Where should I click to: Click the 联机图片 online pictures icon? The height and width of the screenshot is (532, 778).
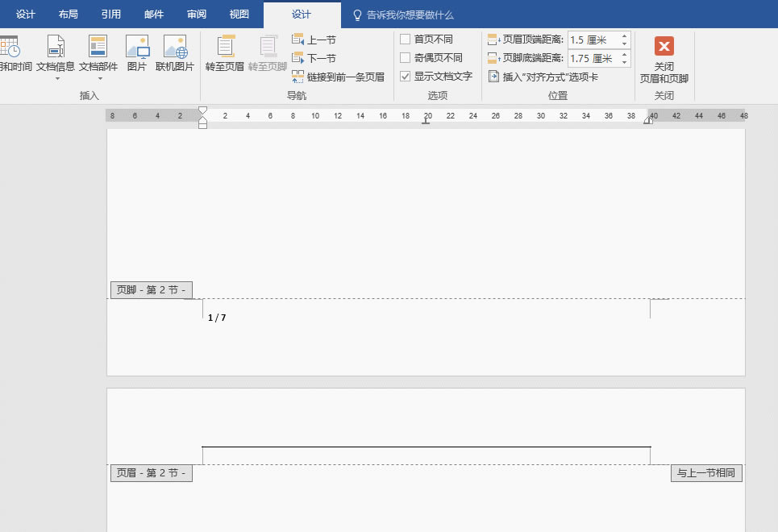(175, 46)
